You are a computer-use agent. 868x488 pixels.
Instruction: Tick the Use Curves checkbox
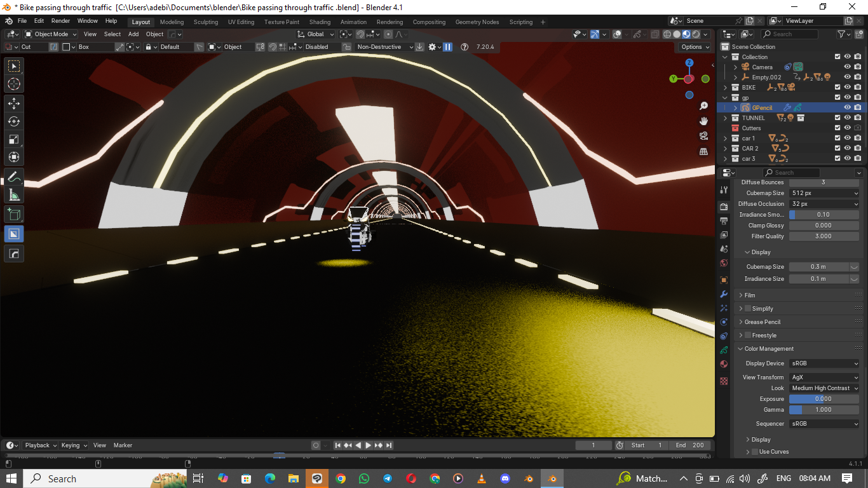pyautogui.click(x=755, y=452)
